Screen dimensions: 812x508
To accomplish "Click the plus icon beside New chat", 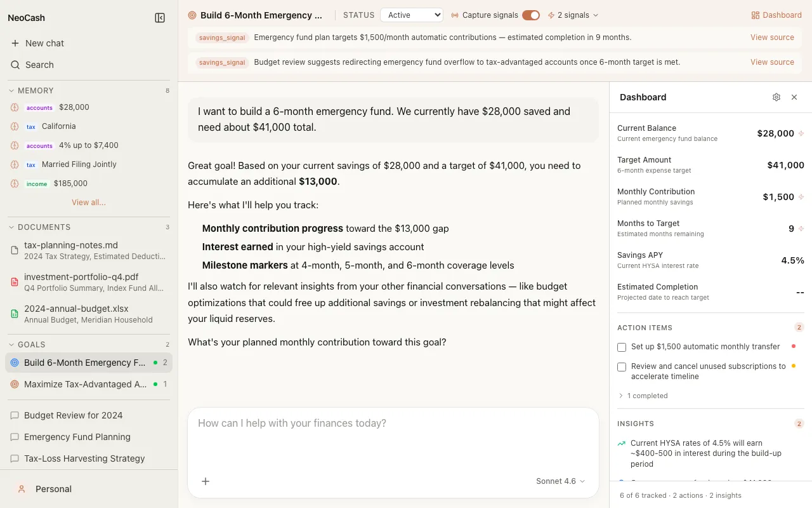I will (x=15, y=43).
